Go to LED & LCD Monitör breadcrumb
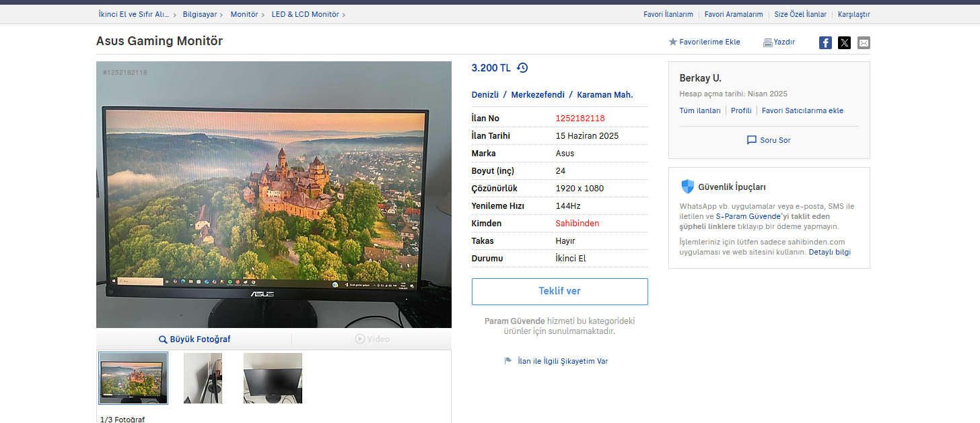The width and height of the screenshot is (980, 423). (x=306, y=14)
